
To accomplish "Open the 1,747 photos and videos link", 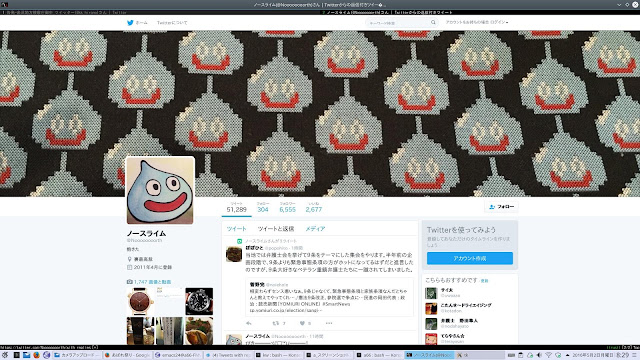I will (153, 282).
